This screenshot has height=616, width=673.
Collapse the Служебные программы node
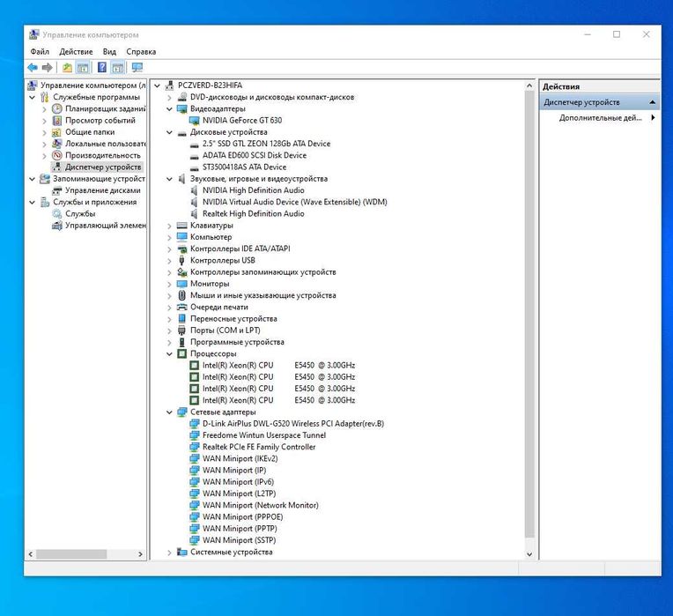33,98
